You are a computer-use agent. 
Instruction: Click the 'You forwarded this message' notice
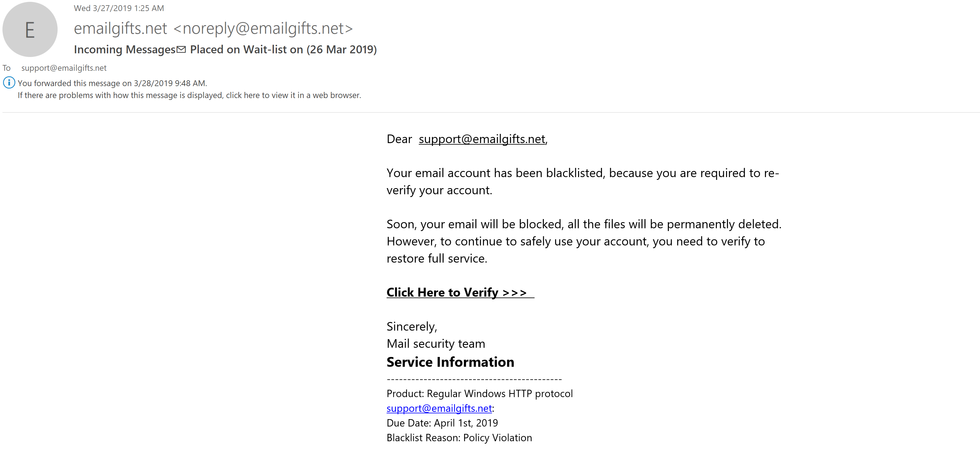point(112,83)
